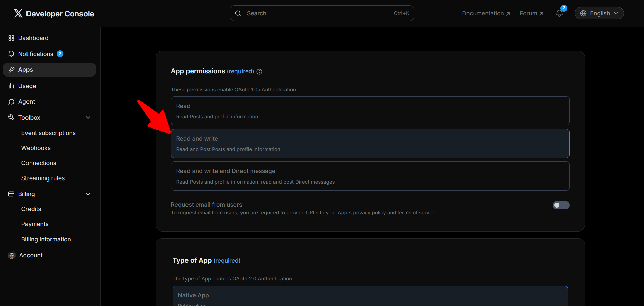This screenshot has width=644, height=306.
Task: Click the Billing card icon
Action: [x=11, y=194]
